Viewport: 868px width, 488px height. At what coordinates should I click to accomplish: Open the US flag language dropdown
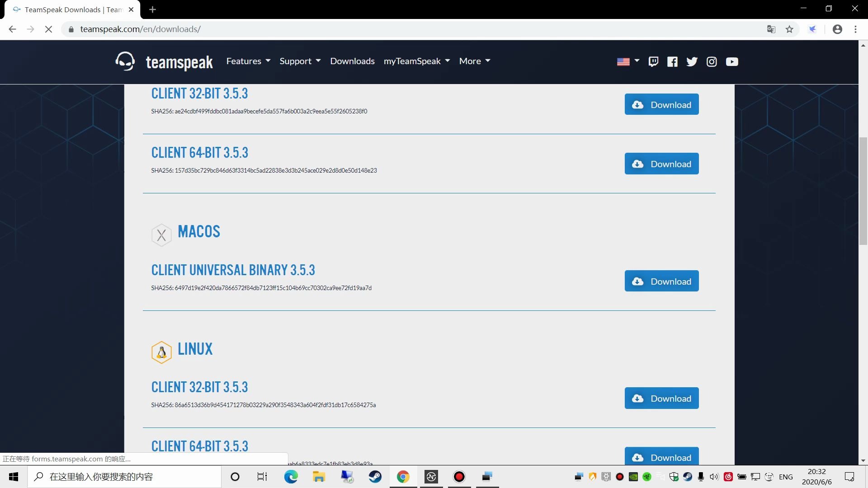click(628, 61)
